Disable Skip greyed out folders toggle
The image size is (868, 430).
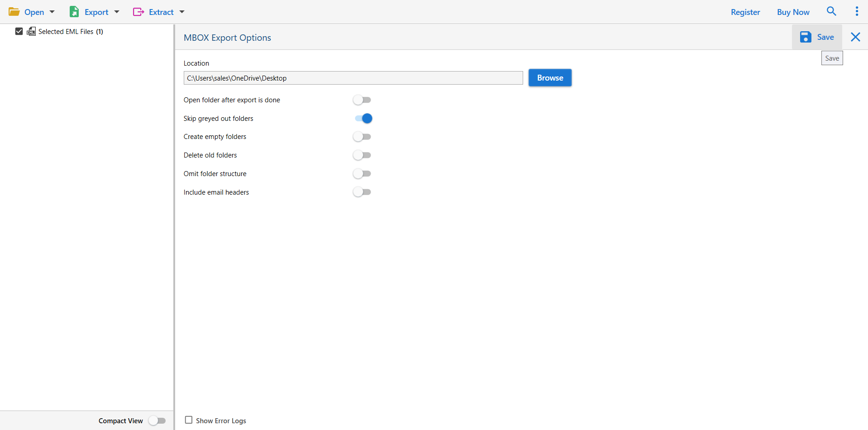[363, 119]
